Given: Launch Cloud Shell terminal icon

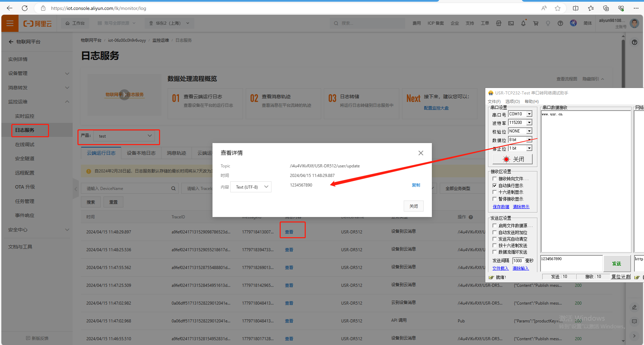Looking at the screenshot, I should (x=511, y=23).
